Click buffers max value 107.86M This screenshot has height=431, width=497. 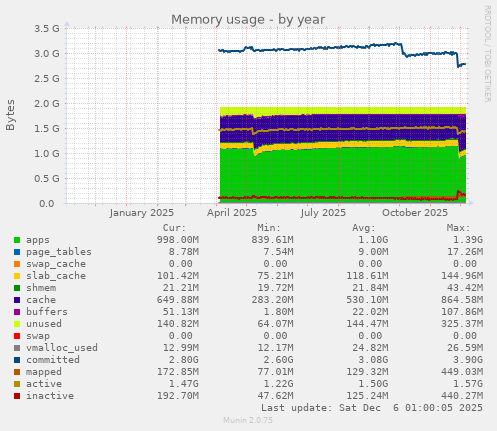(x=462, y=312)
